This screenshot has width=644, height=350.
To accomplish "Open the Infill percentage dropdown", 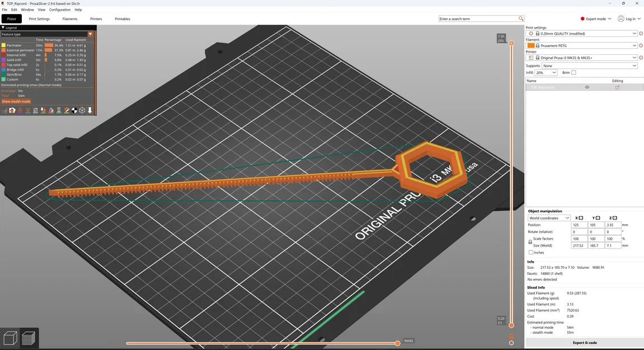I will [546, 73].
